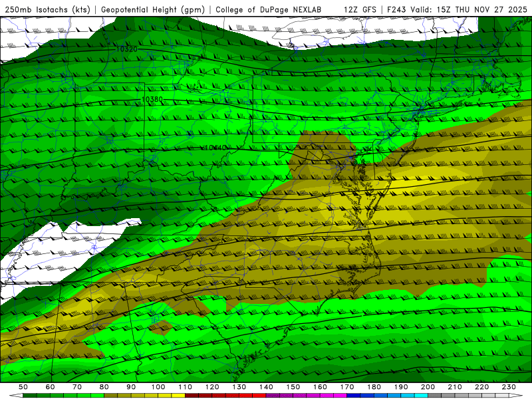Click the bright magenta swatch just before dark blue
This screenshot has width=532, height=399.
click(x=340, y=395)
